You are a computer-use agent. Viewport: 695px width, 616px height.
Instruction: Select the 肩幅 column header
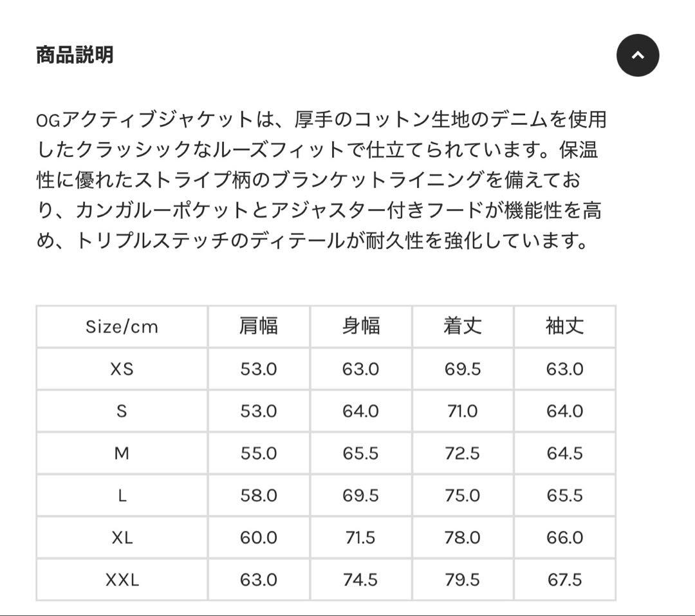[258, 326]
